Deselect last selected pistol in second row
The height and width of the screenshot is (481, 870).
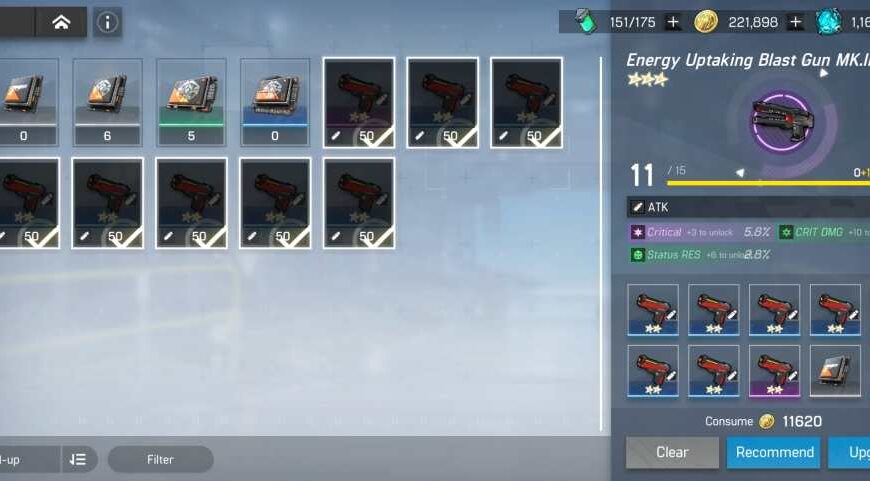click(x=359, y=203)
